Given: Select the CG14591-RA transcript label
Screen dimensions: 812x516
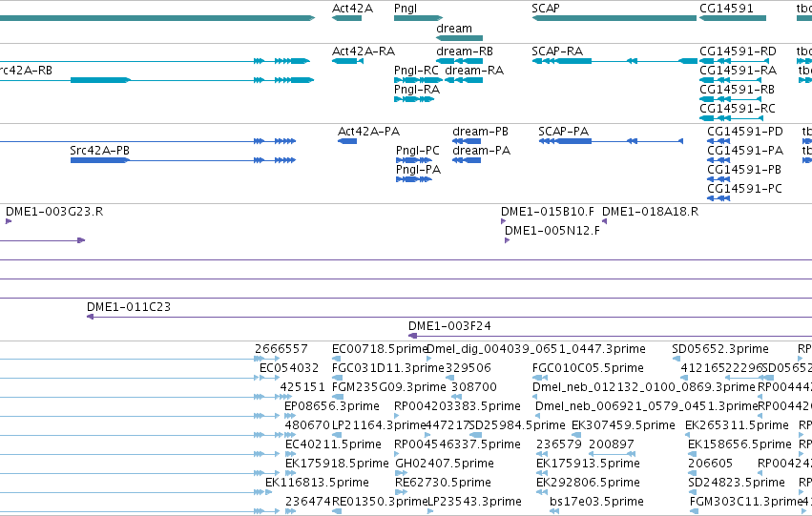Looking at the screenshot, I should click(738, 71).
